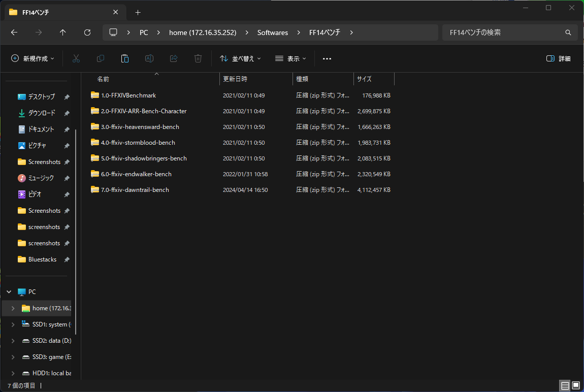Expand the SSD2: data (D:) drive

[x=13, y=341]
